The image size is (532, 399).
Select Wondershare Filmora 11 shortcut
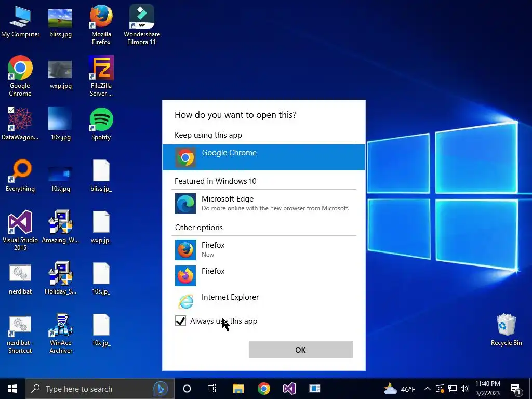click(141, 25)
